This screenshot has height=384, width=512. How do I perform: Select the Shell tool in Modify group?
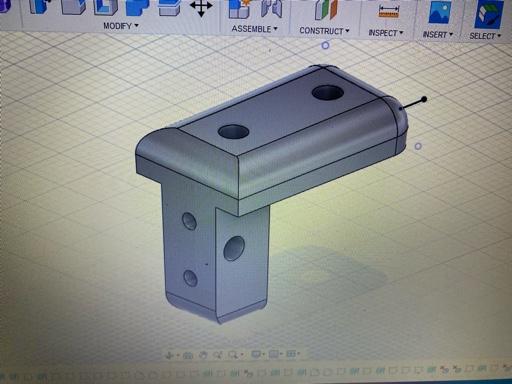click(x=105, y=7)
